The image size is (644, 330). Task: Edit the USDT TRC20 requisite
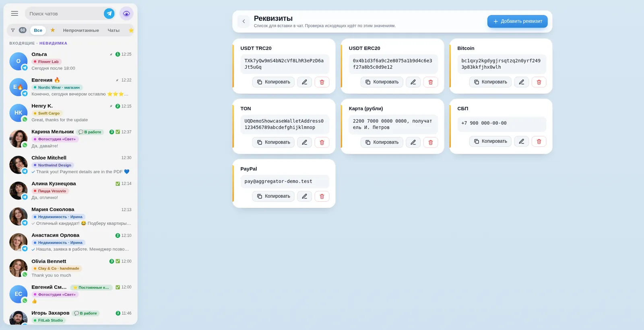pyautogui.click(x=305, y=82)
